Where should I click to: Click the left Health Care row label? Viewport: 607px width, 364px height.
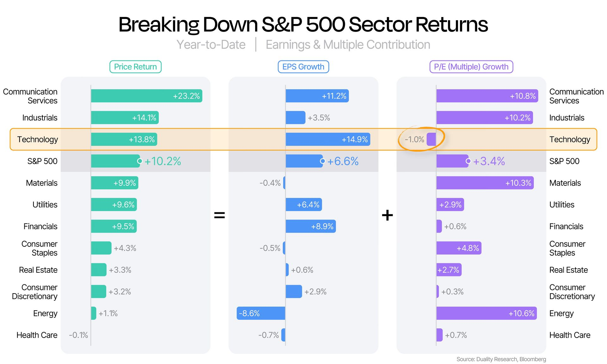click(37, 335)
